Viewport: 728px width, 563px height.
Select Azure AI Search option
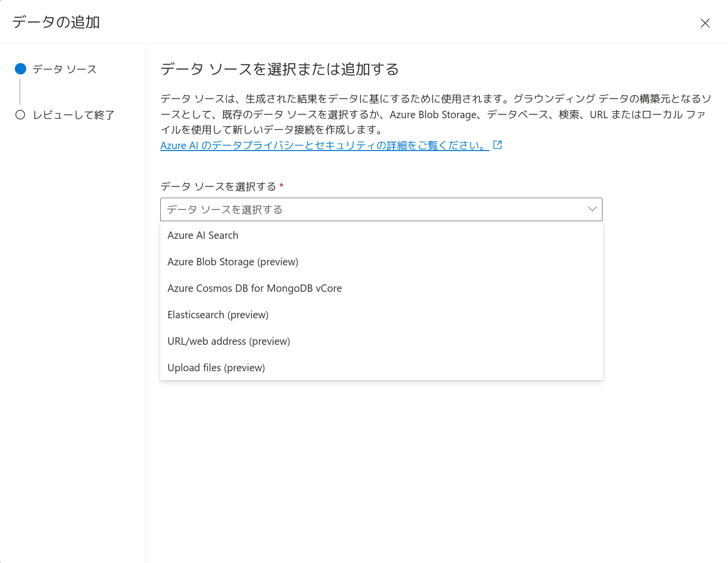point(381,235)
